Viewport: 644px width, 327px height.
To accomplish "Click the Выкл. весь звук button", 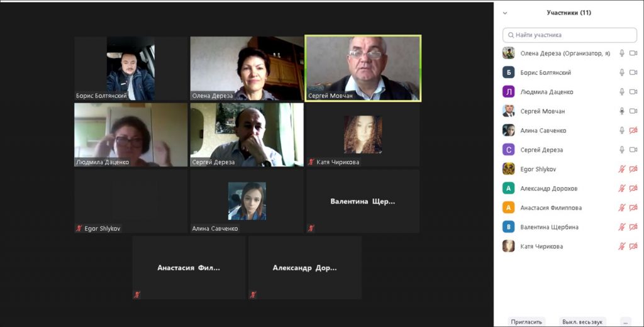I will [x=582, y=322].
